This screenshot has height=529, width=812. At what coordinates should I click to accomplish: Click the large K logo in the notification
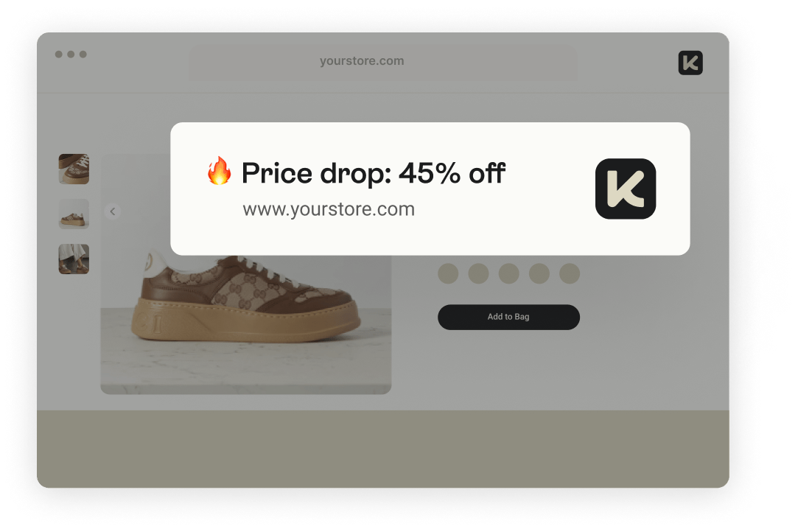pyautogui.click(x=626, y=189)
